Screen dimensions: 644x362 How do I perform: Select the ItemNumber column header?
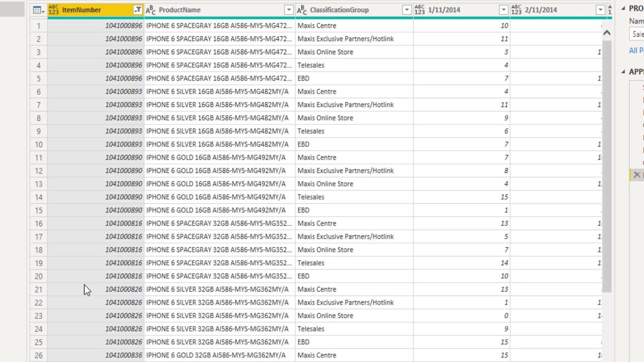95,10
